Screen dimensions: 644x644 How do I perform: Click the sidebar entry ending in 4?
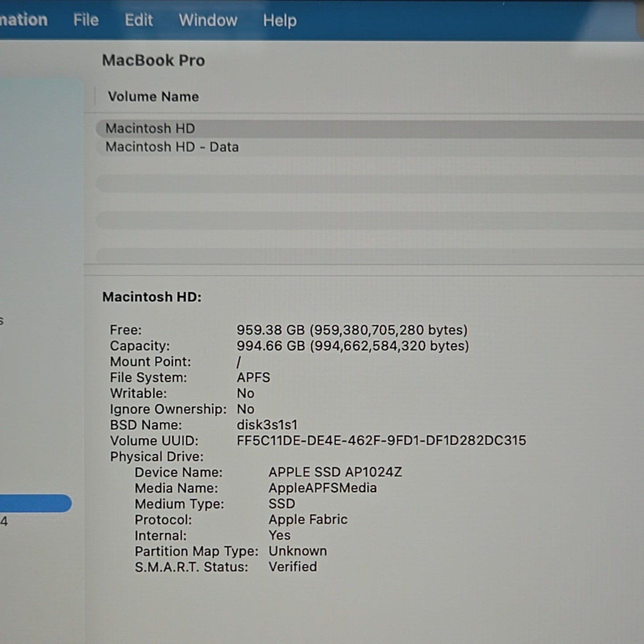click(4, 521)
